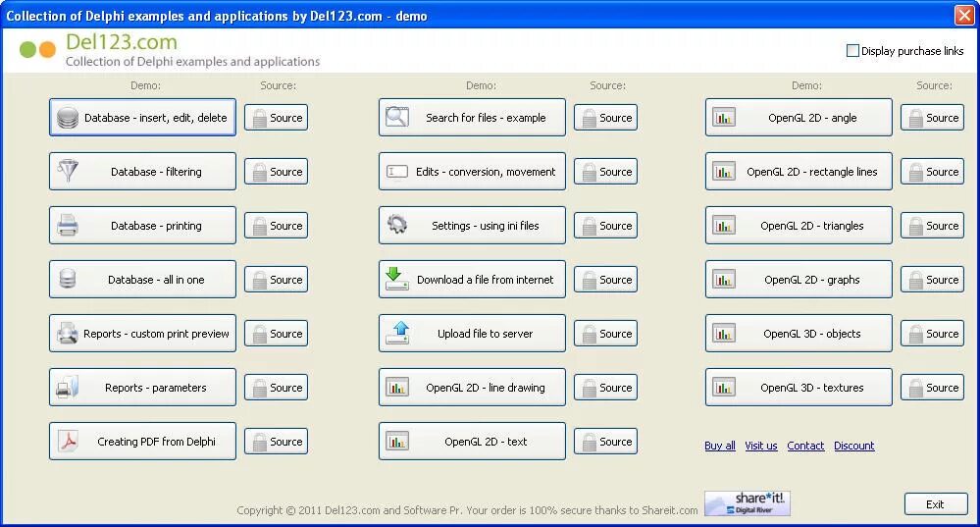Click the edit-field icon on Edits - conversion, movement
The image size is (980, 527).
(x=397, y=172)
